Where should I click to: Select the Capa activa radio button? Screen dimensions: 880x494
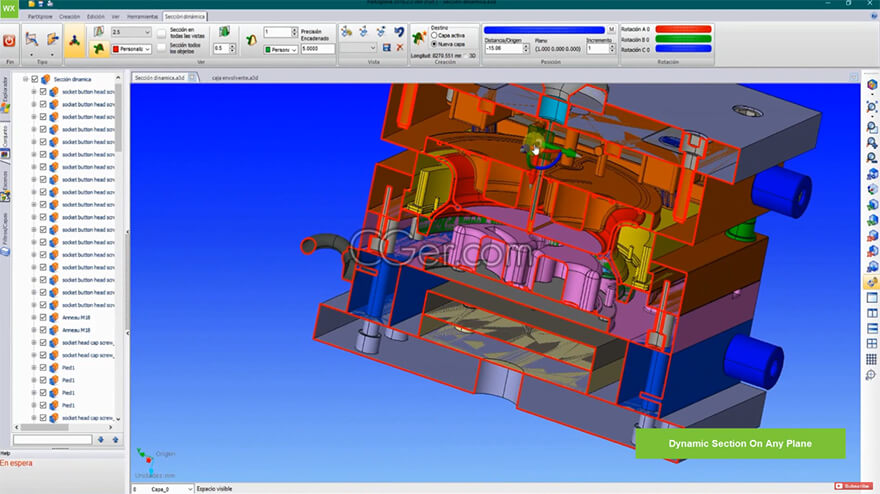click(434, 35)
